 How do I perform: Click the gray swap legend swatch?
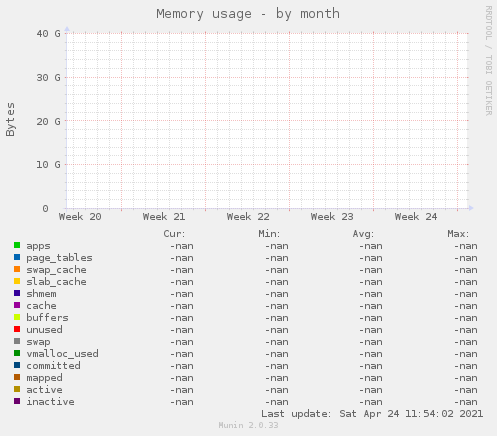17,341
